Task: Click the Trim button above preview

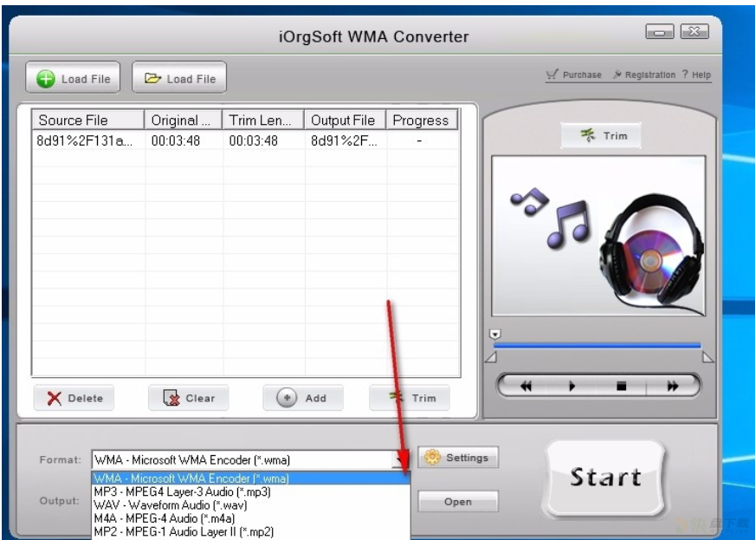Action: pos(601,135)
